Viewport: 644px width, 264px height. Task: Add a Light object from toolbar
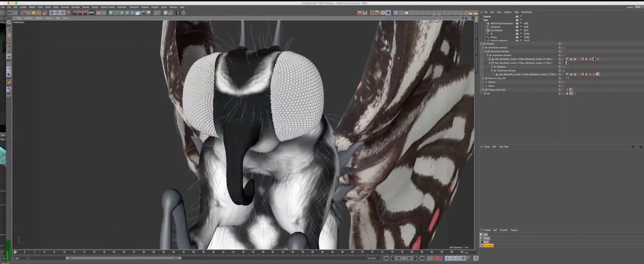pyautogui.click(x=149, y=13)
